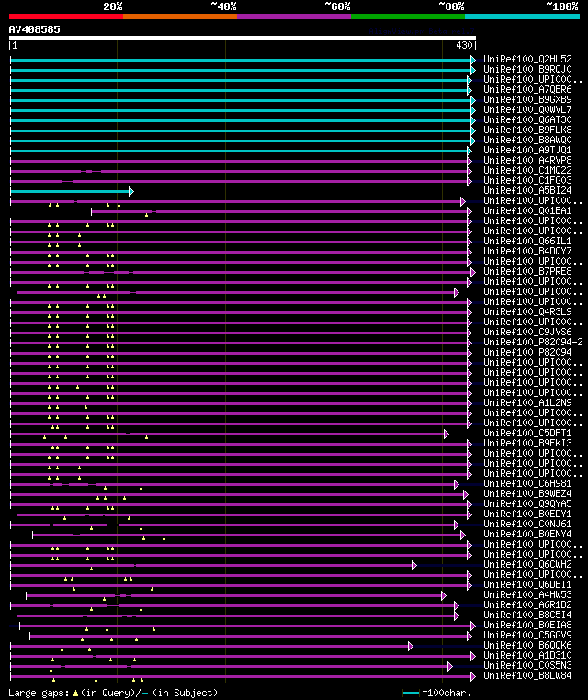Select the UniRef100_A1D310 label

tap(527, 656)
